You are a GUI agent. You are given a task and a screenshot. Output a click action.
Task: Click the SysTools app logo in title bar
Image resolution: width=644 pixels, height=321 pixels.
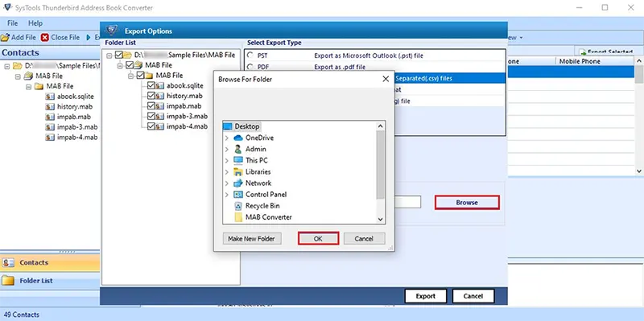coord(7,7)
